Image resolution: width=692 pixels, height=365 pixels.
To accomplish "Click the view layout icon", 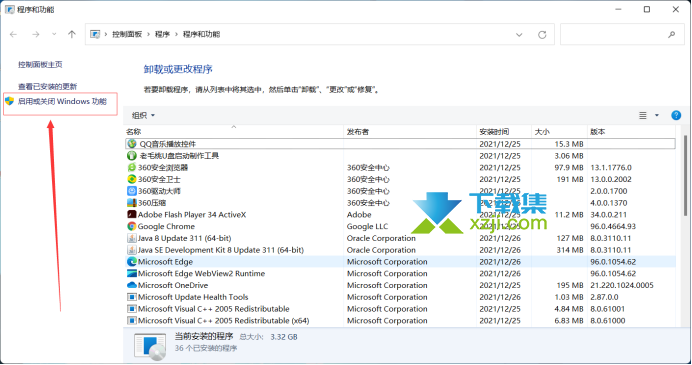I will (x=643, y=115).
